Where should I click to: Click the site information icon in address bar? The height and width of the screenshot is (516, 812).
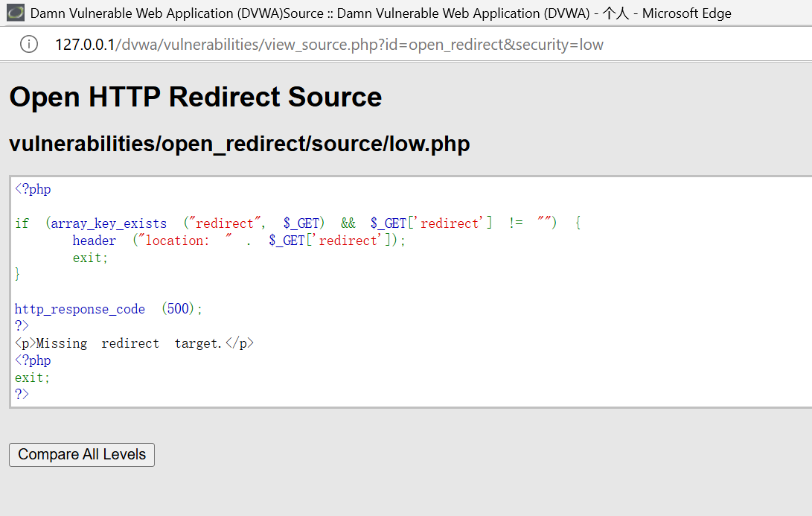(x=29, y=45)
